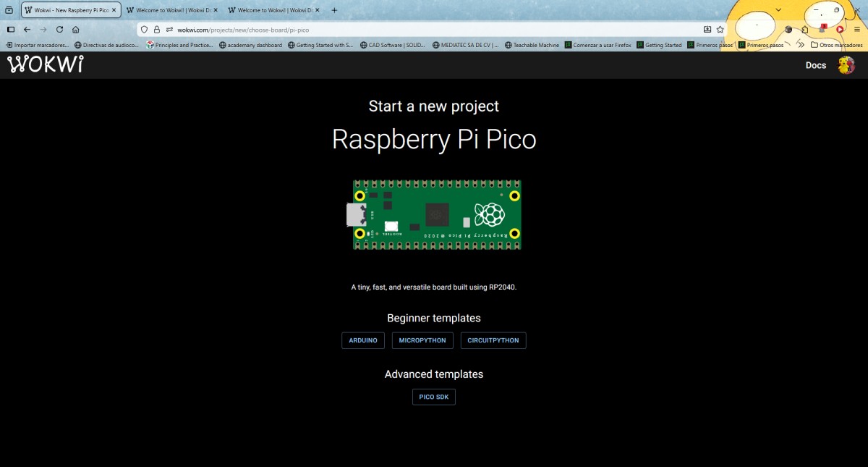Choose the MICROPYTHON beginner template
Image resolution: width=868 pixels, height=467 pixels.
[x=422, y=340]
